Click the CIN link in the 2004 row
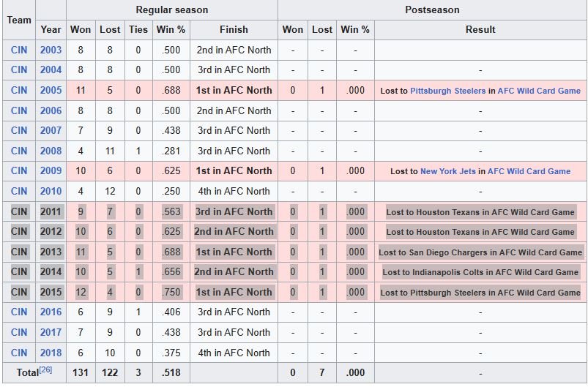The image size is (588, 387). pos(19,69)
